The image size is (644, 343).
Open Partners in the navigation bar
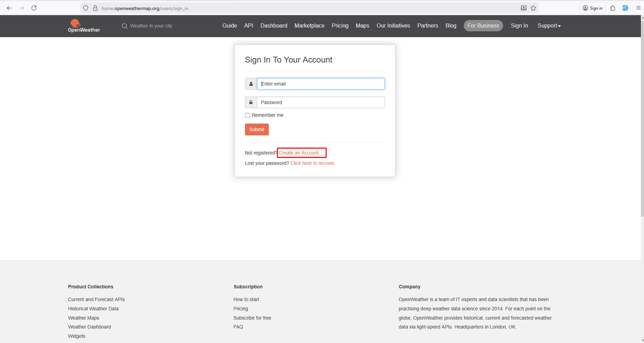click(427, 26)
